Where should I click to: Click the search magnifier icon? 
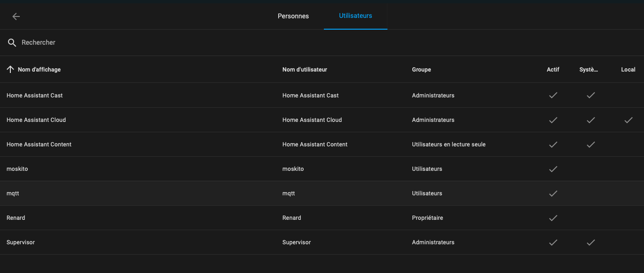(x=12, y=43)
